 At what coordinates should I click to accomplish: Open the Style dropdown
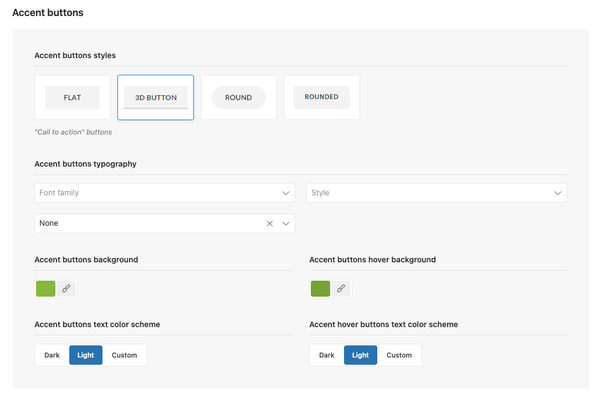[437, 193]
